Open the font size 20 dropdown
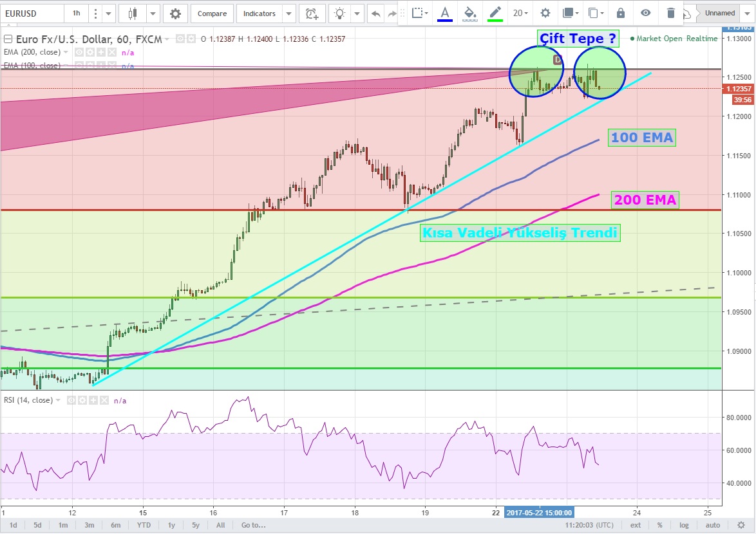Screen dimensions: 756x534 [x=520, y=13]
